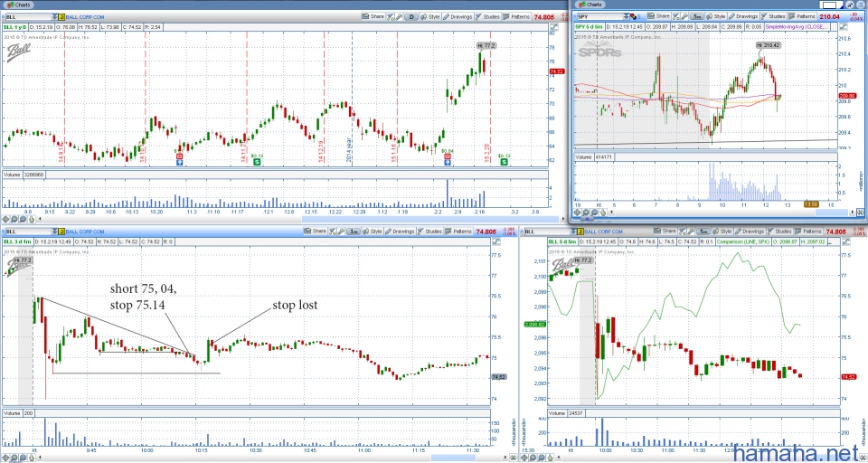Screen dimensions: 868x463
Task: Click the BLL symbol field on the daily chart
Action: tap(28, 17)
